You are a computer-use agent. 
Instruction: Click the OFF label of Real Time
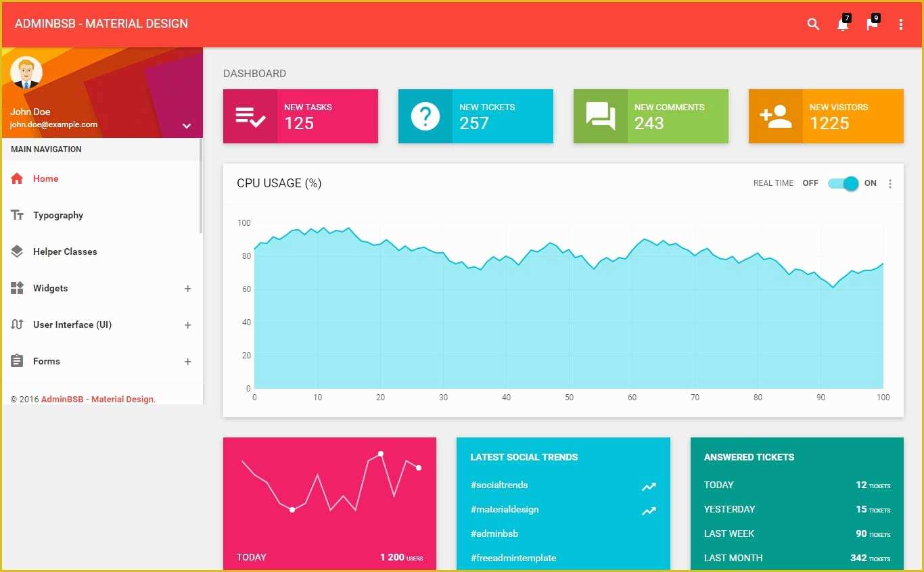point(810,183)
